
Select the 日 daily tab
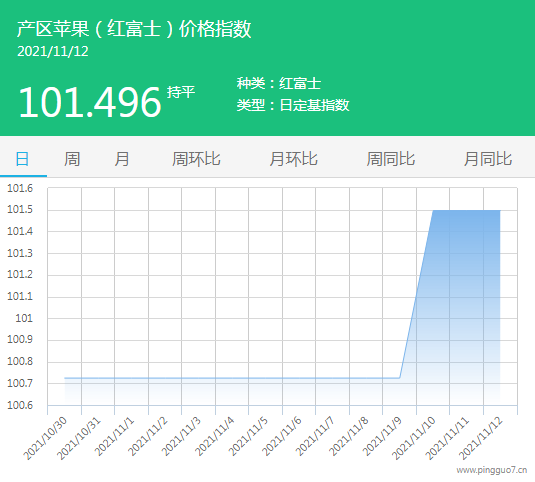(23, 159)
